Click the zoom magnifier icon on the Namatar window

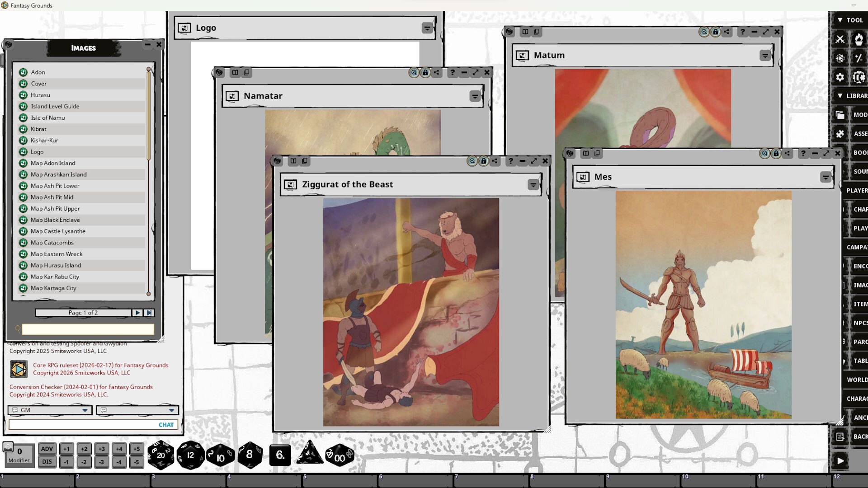[x=414, y=72]
